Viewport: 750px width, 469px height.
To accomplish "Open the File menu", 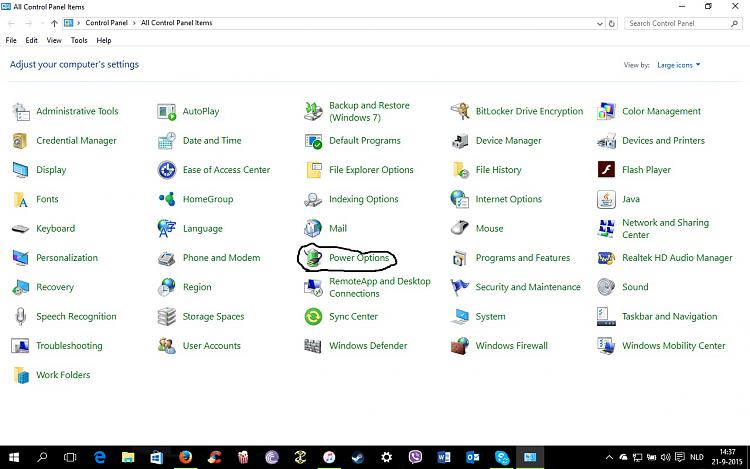I will click(11, 41).
